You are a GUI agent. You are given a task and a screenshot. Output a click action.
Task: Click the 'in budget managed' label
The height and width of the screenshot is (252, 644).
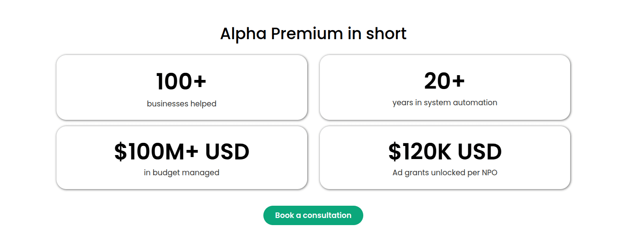pos(182,172)
